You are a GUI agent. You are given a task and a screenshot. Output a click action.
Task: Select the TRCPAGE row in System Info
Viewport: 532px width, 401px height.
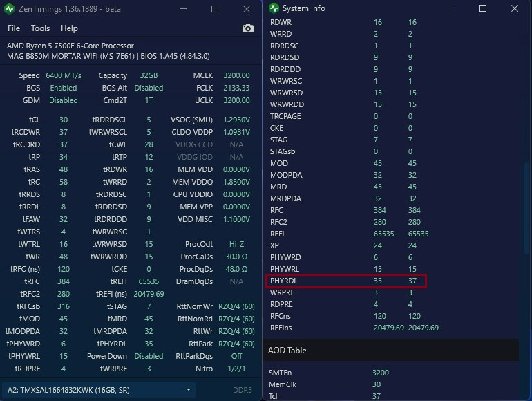(x=341, y=116)
